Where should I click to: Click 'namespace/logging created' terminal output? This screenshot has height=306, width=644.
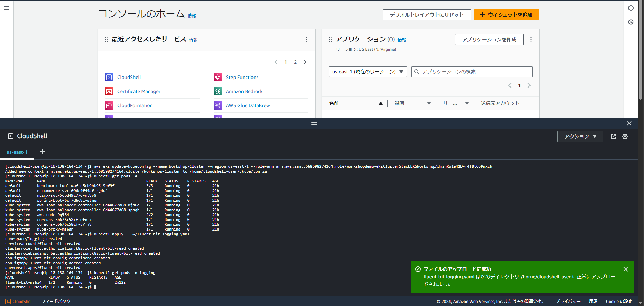[33, 239]
